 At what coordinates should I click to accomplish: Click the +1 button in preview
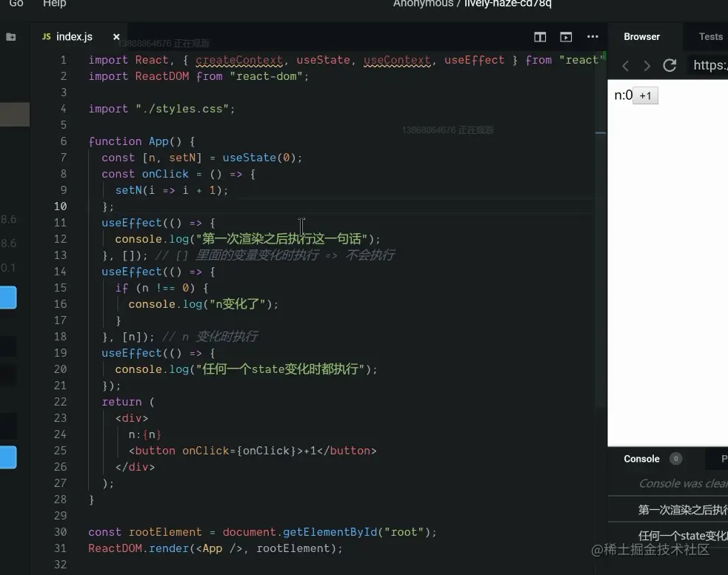pyautogui.click(x=645, y=95)
